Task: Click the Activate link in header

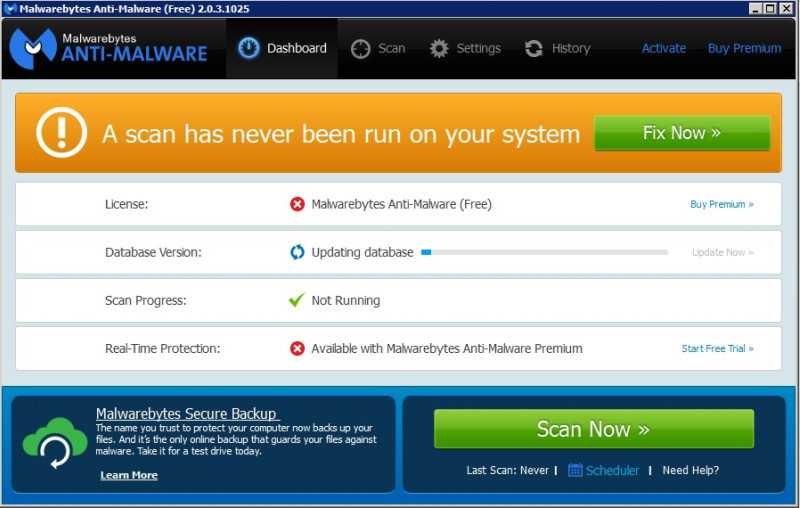Action: tap(664, 48)
